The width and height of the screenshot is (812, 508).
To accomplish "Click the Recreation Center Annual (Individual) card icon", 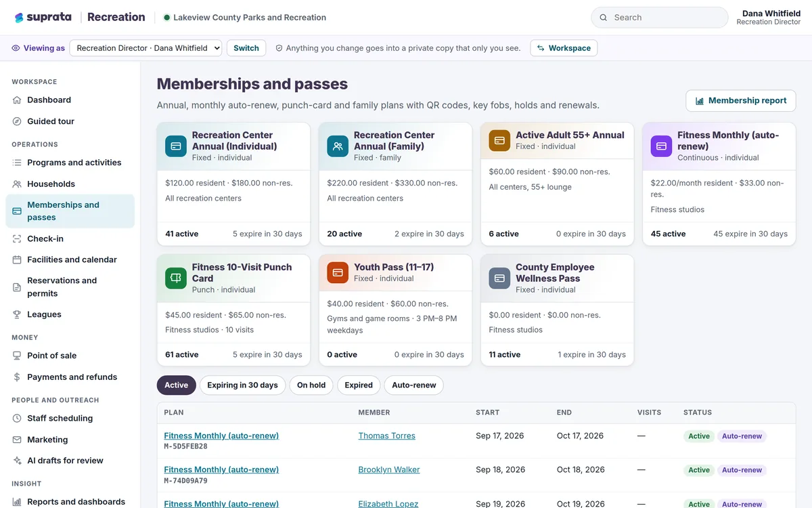I will (176, 146).
